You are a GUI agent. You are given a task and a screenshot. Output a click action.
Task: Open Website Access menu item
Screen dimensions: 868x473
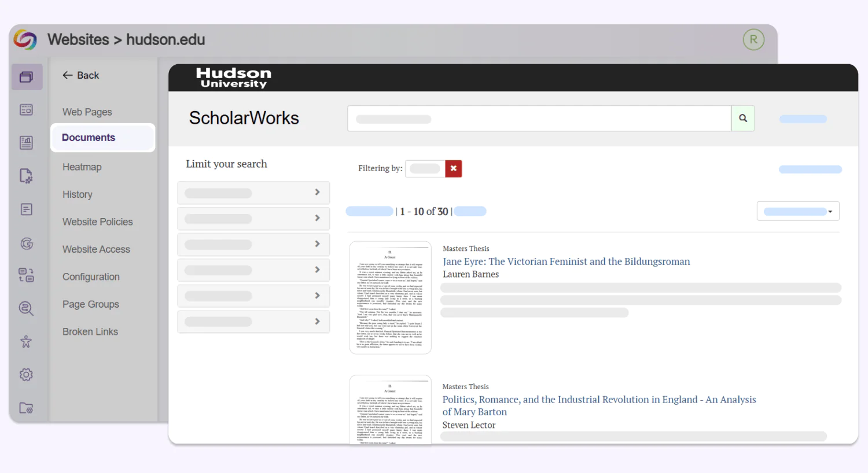pos(97,249)
